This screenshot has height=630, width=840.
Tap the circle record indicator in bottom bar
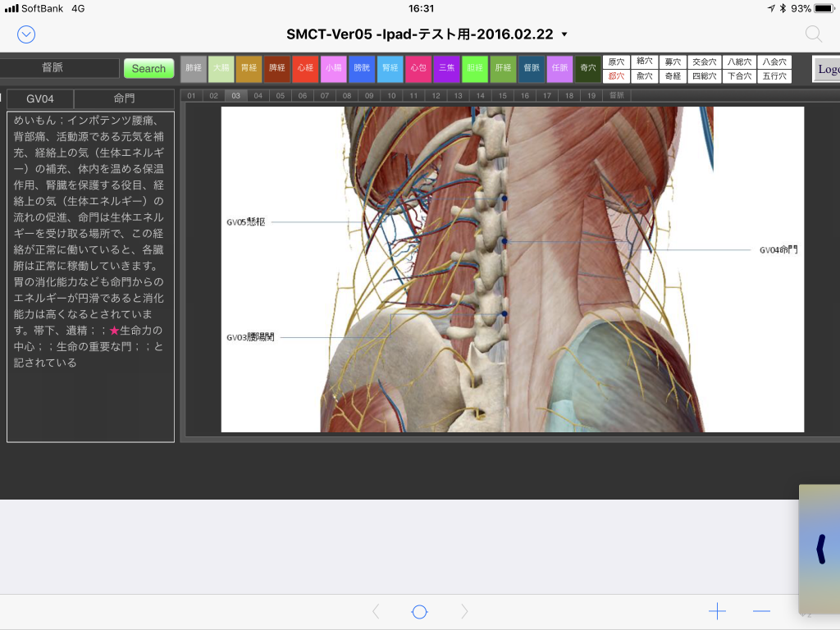[x=419, y=611]
